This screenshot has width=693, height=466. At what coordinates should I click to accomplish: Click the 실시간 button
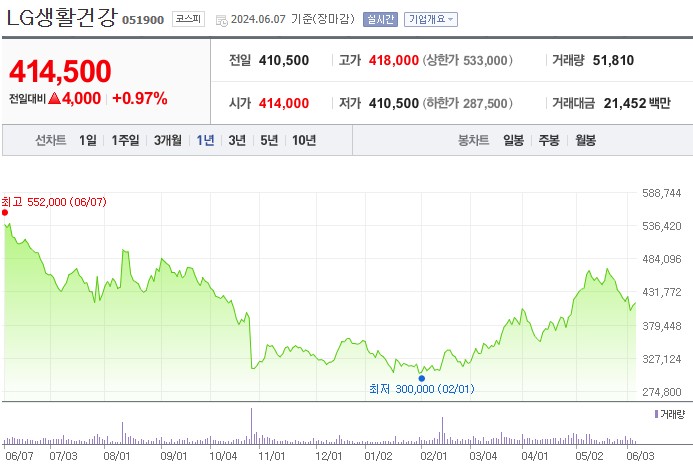pyautogui.click(x=380, y=19)
